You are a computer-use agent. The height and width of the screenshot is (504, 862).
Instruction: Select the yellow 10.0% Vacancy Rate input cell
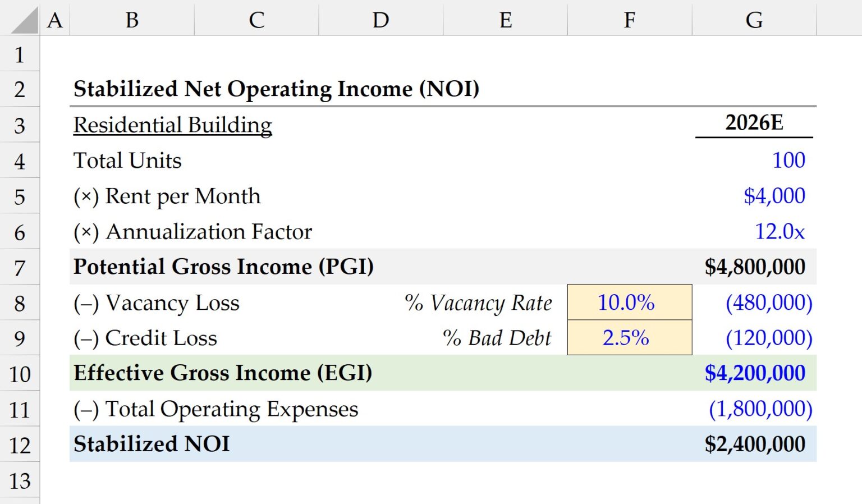click(x=629, y=303)
